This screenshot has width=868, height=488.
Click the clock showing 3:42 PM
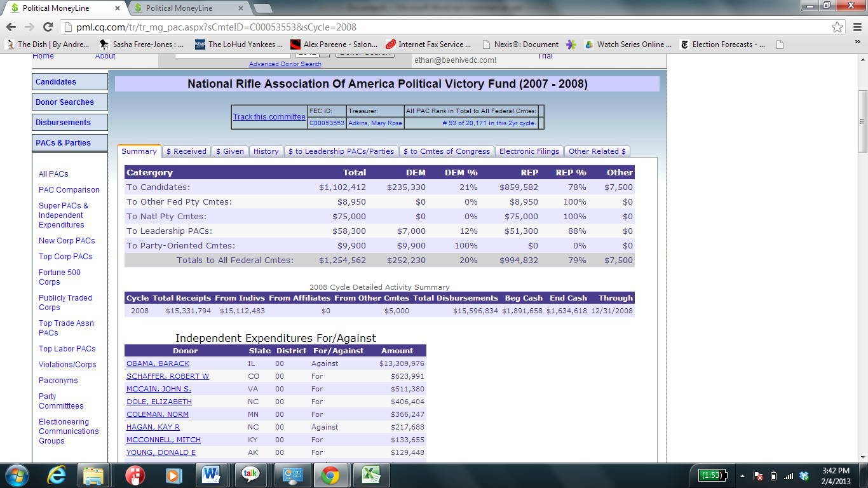pyautogui.click(x=835, y=471)
